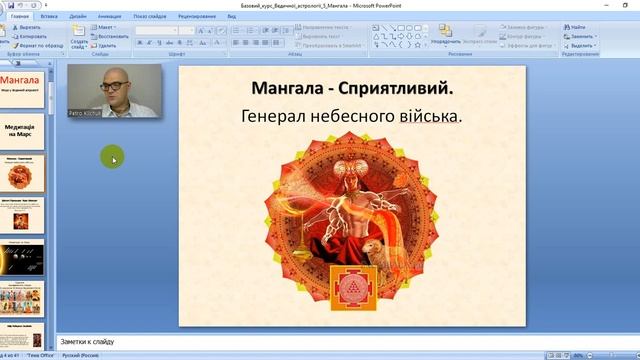Viewport: 640px width, 360px height.
Task: Toggle numbered list
Action: tap(251, 31)
